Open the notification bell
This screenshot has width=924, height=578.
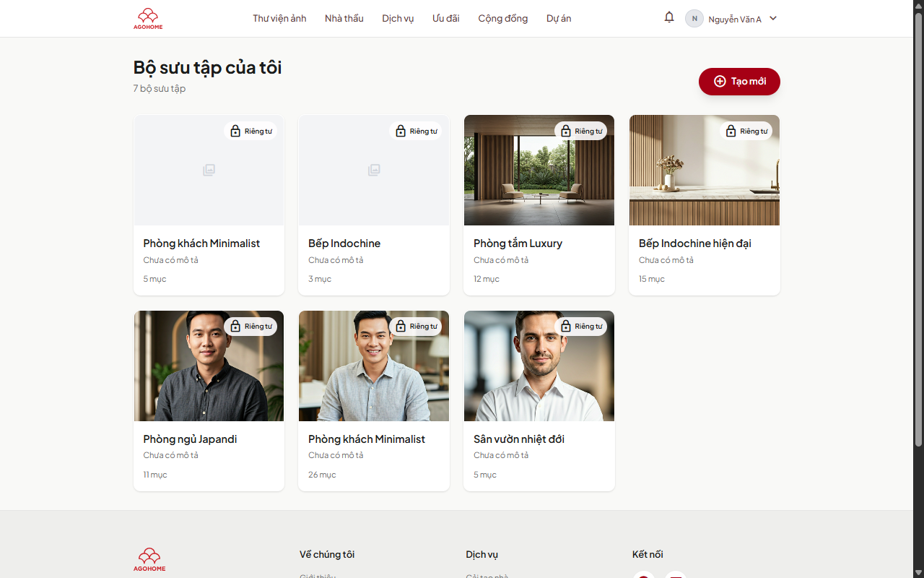669,17
